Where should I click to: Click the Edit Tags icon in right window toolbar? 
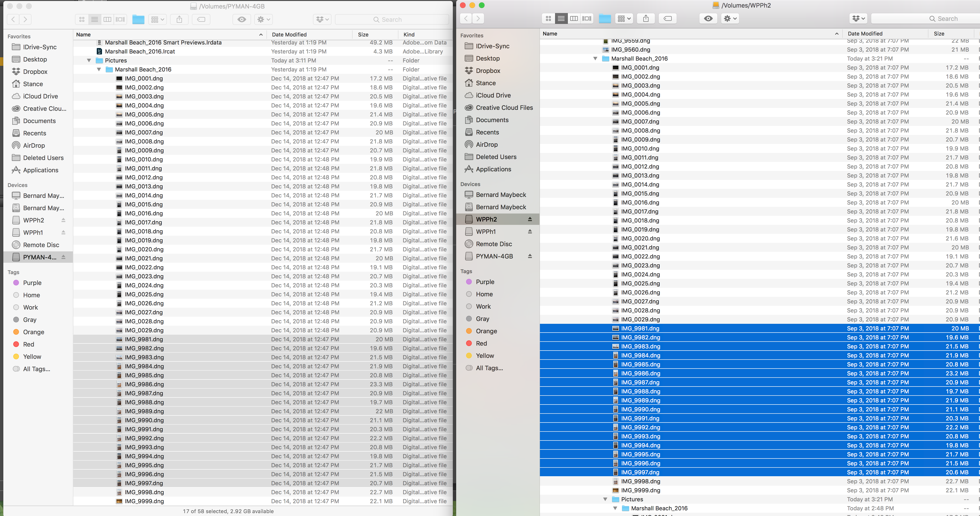pyautogui.click(x=668, y=18)
